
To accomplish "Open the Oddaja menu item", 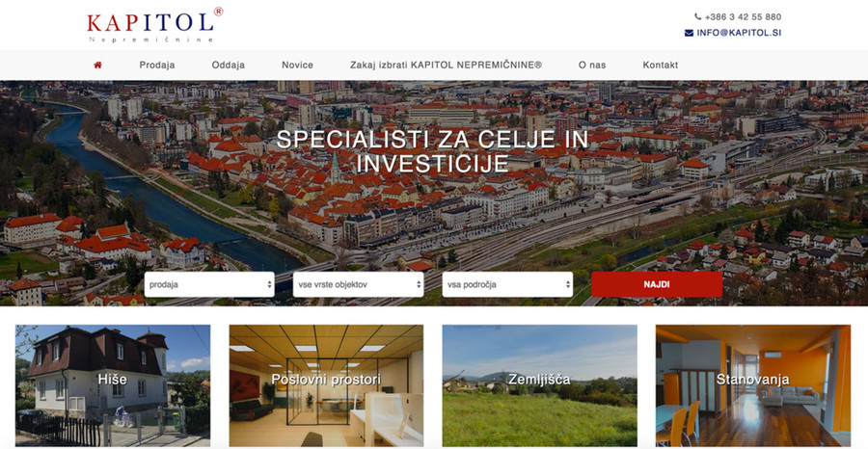I will (x=228, y=65).
